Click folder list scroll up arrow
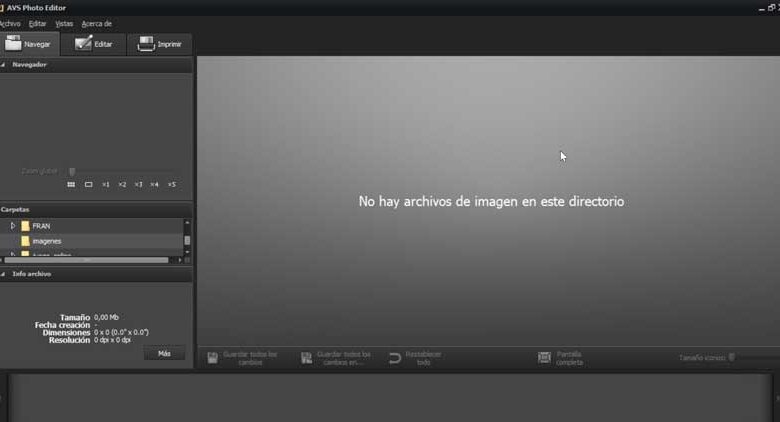This screenshot has width=780, height=422. click(x=187, y=222)
